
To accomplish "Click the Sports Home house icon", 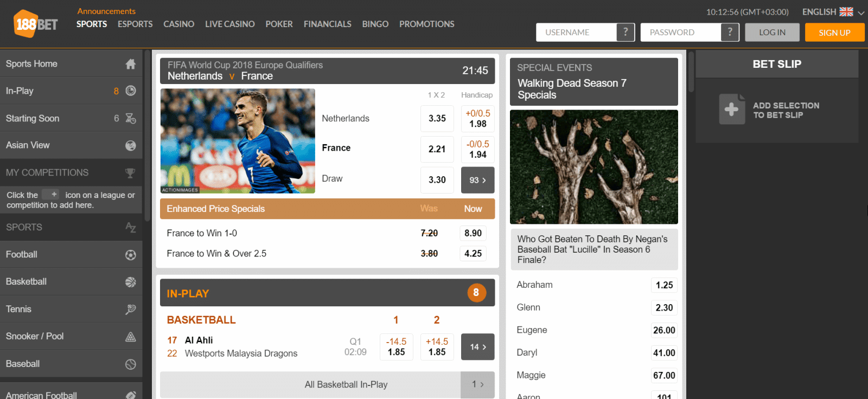I will [130, 64].
